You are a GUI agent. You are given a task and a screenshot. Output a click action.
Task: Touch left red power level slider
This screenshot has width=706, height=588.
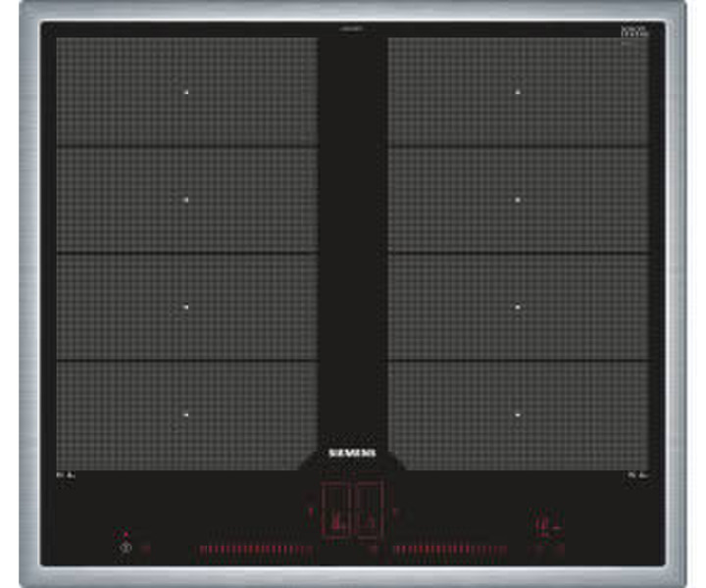tap(255, 550)
